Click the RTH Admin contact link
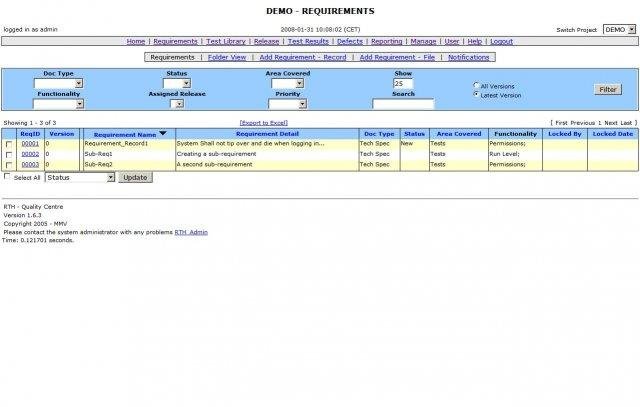The height and width of the screenshot is (407, 640). point(191,232)
